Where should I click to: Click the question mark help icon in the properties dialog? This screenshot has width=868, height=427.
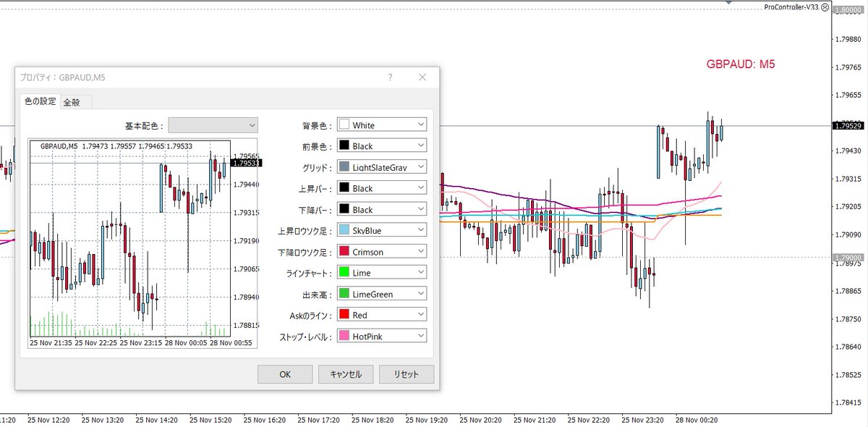[x=391, y=77]
